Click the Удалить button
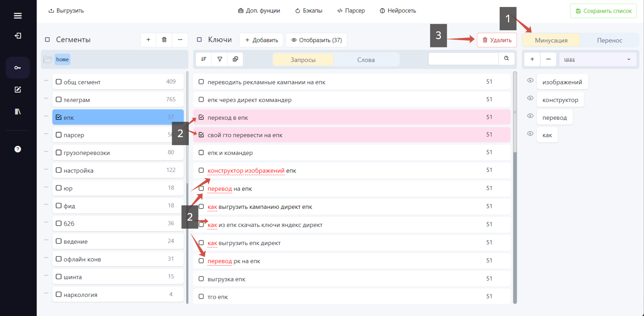This screenshot has height=316, width=644. click(497, 40)
